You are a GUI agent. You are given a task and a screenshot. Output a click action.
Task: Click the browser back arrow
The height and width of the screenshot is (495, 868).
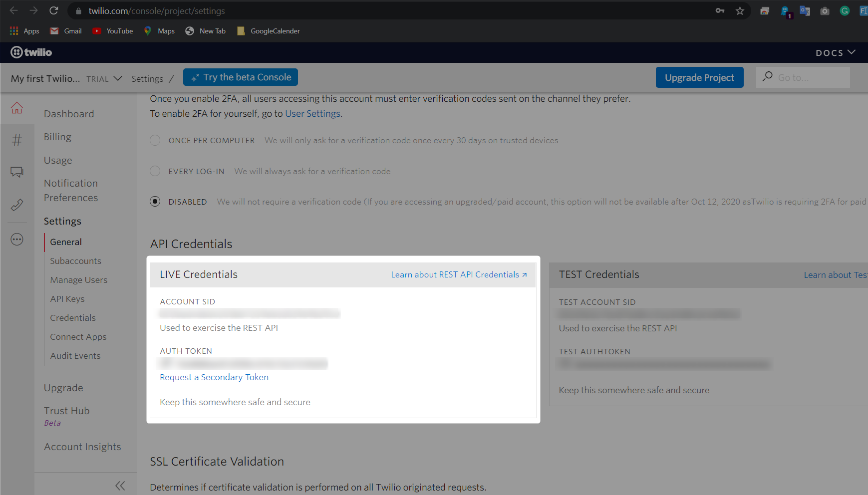pos(13,10)
